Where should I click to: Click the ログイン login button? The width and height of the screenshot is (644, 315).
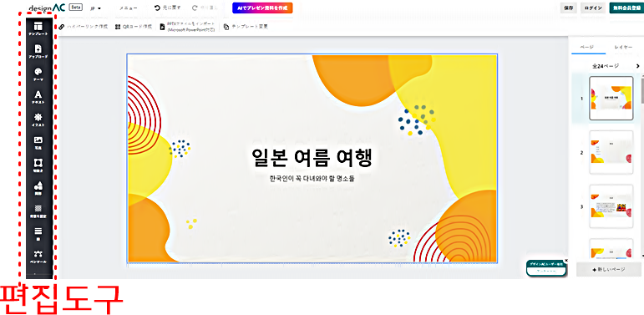tap(593, 8)
